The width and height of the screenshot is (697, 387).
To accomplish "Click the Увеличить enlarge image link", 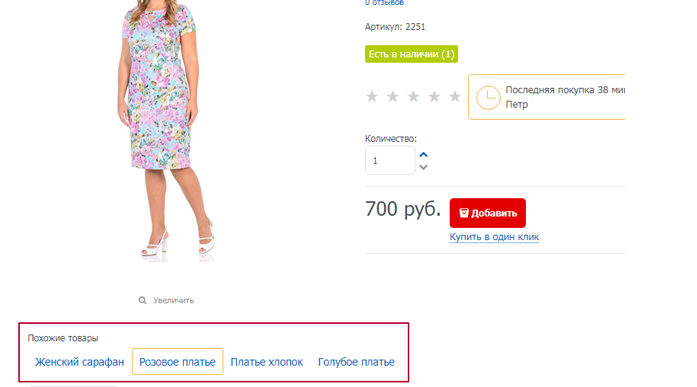I will (x=173, y=300).
